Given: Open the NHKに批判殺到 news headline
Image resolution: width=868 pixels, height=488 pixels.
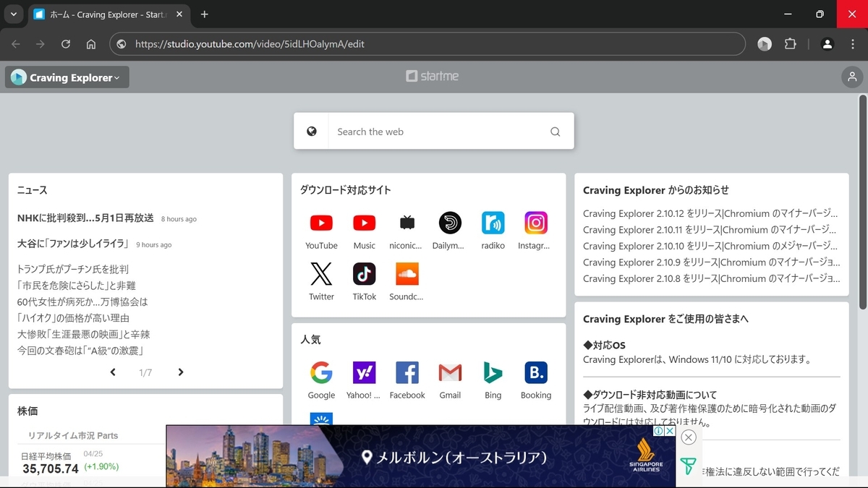Looking at the screenshot, I should 85,218.
